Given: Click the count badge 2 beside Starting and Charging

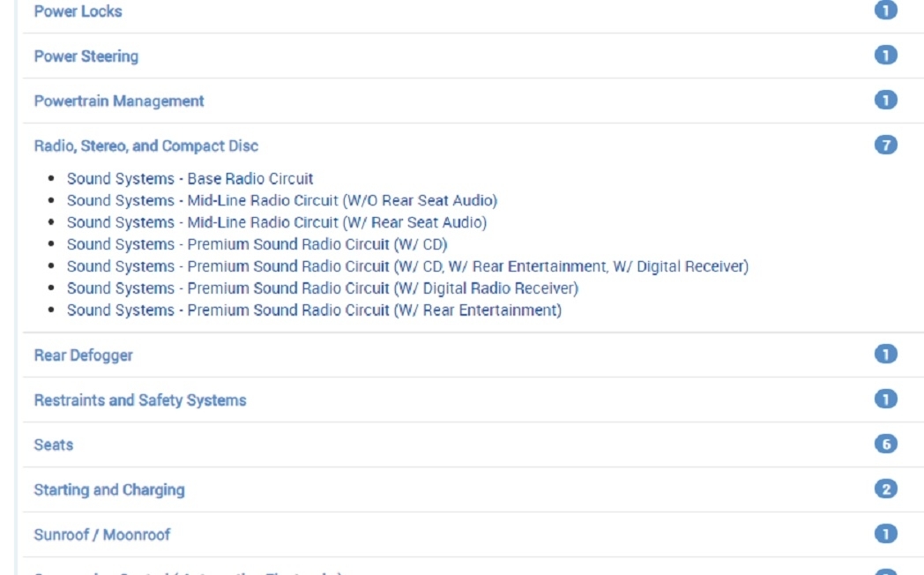Looking at the screenshot, I should tap(885, 489).
